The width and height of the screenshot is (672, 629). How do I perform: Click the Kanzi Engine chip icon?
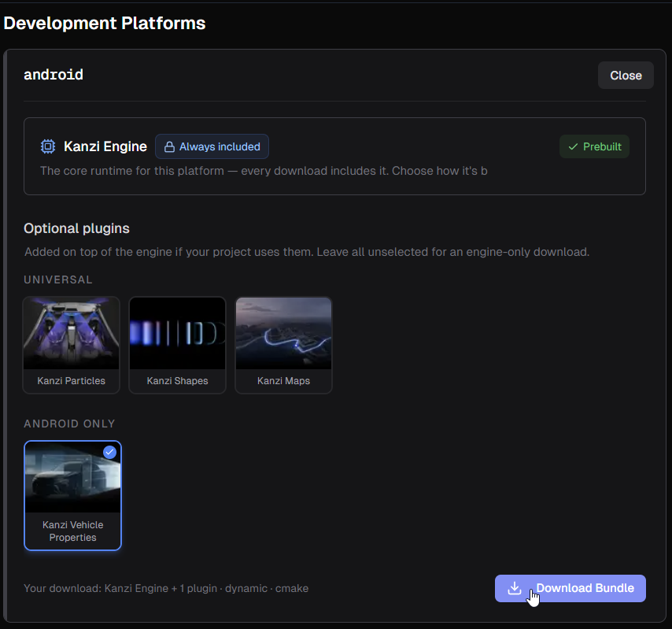(48, 146)
